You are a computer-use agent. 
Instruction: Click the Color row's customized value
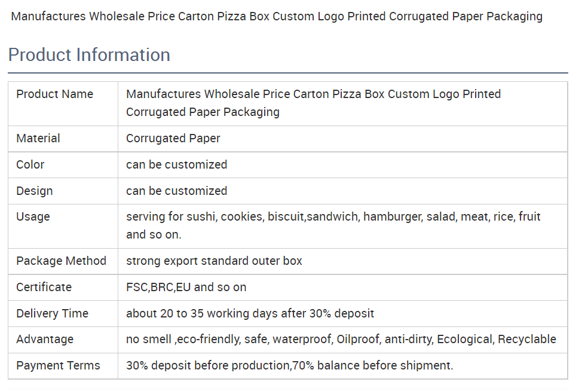click(176, 165)
